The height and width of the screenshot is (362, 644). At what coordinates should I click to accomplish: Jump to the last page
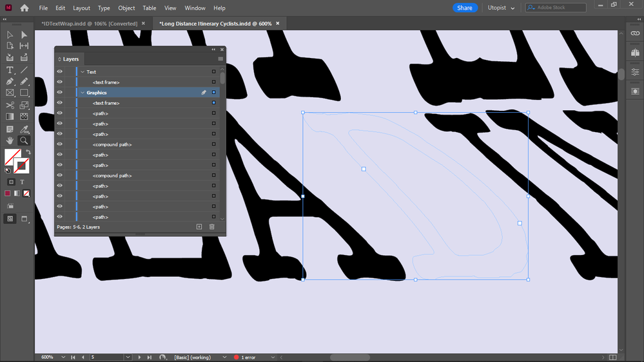[150, 357]
